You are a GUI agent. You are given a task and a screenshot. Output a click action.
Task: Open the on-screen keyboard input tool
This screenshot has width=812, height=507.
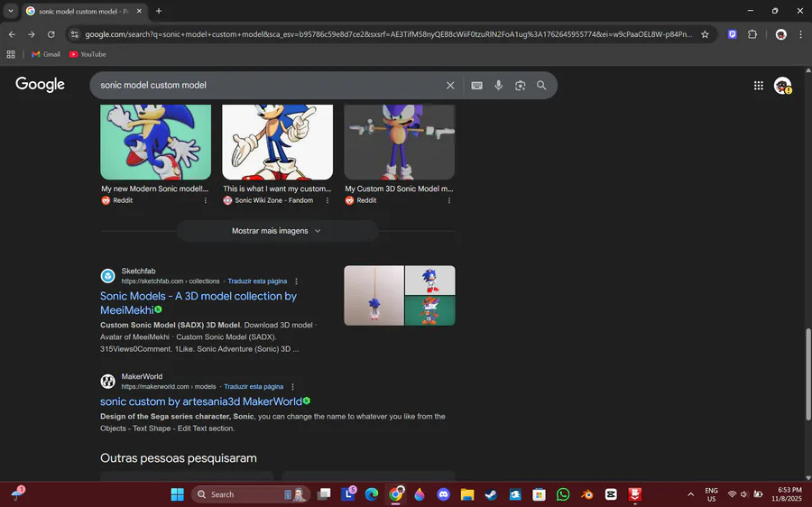click(477, 86)
